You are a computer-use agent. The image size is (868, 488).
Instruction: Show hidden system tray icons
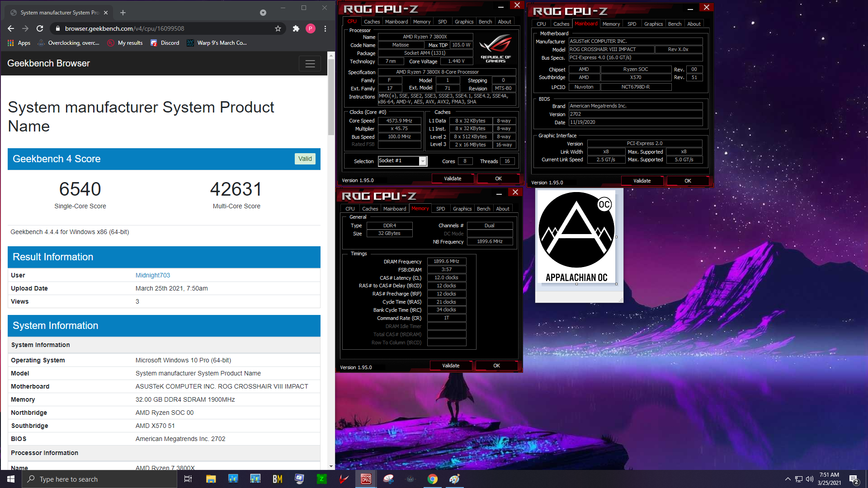[788, 479]
